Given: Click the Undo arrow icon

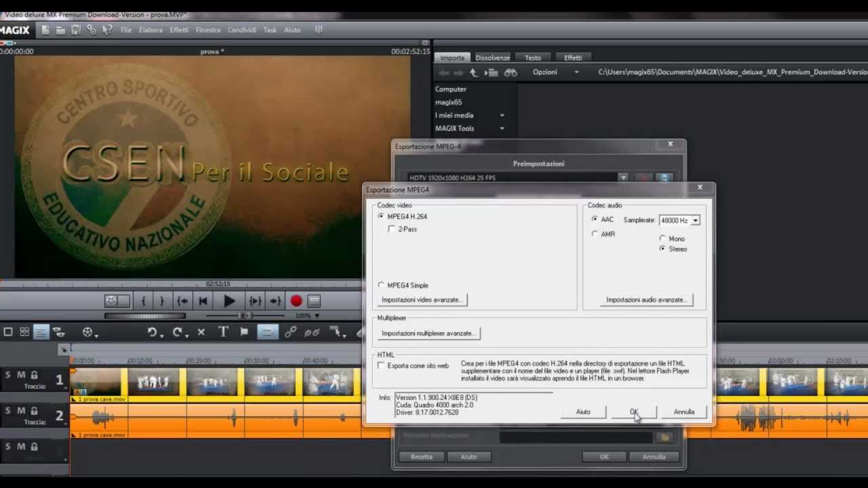Looking at the screenshot, I should pyautogui.click(x=153, y=332).
